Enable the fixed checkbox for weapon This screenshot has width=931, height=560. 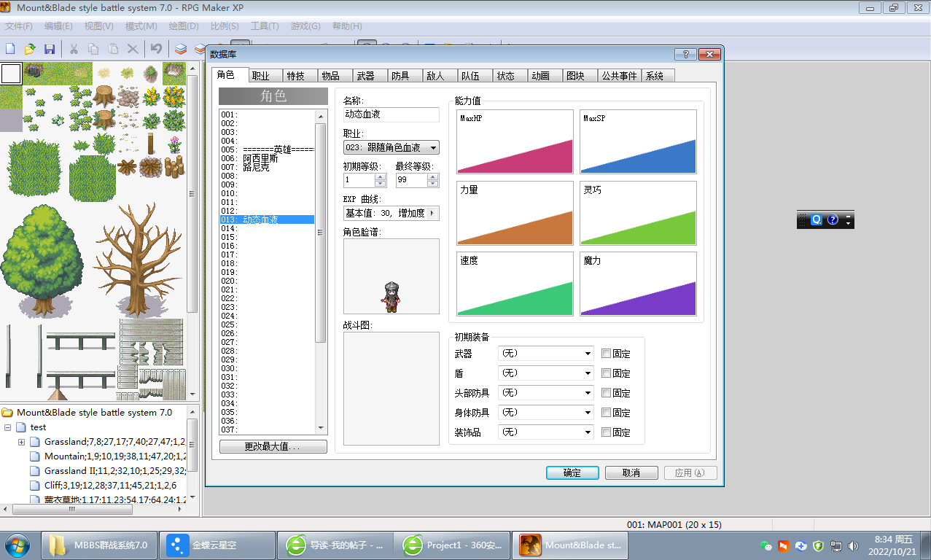[x=607, y=354]
